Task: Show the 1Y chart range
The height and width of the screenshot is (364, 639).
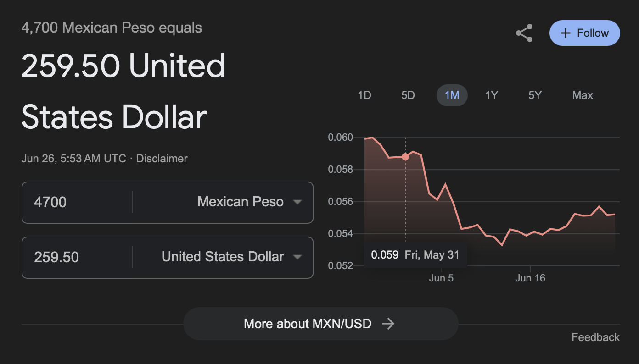Action: pyautogui.click(x=491, y=95)
